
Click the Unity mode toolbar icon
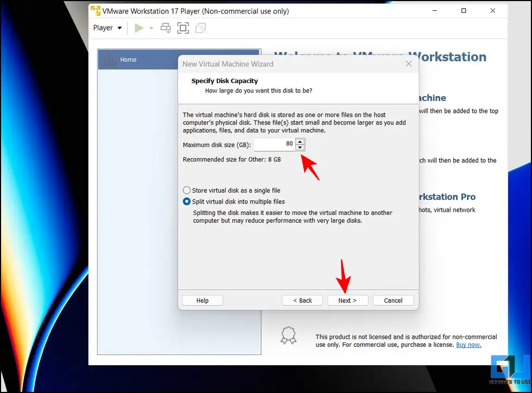(200, 28)
